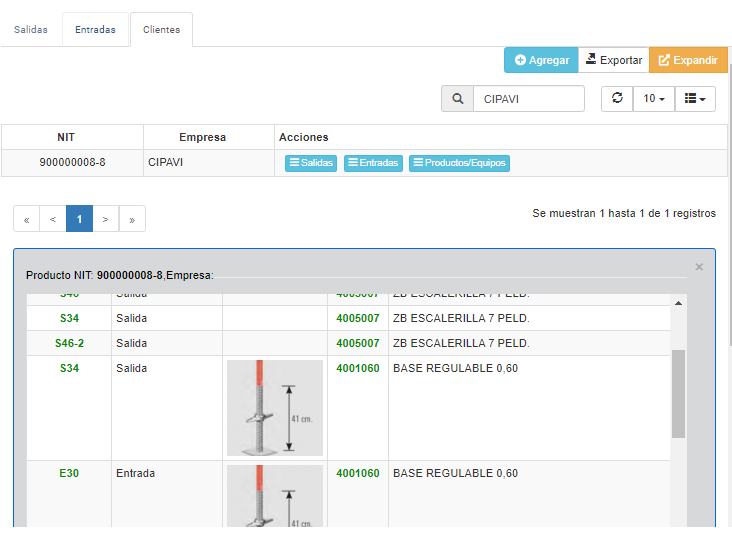
Task: Open Entradas for CIPAVI row
Action: [373, 163]
